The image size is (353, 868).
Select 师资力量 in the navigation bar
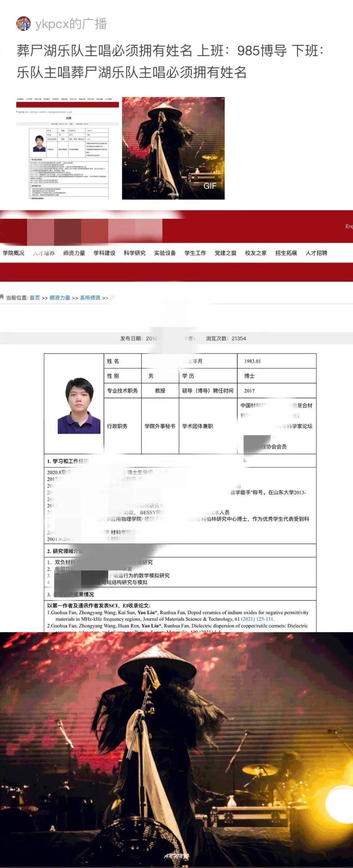pyautogui.click(x=74, y=253)
